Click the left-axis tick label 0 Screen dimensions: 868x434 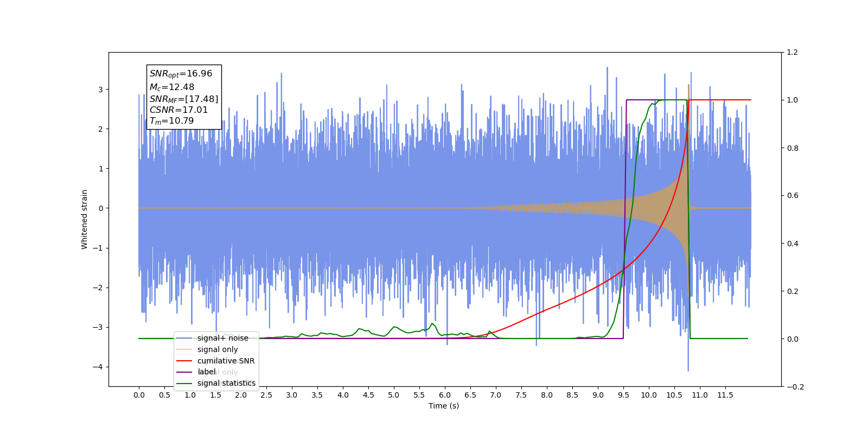pyautogui.click(x=100, y=208)
